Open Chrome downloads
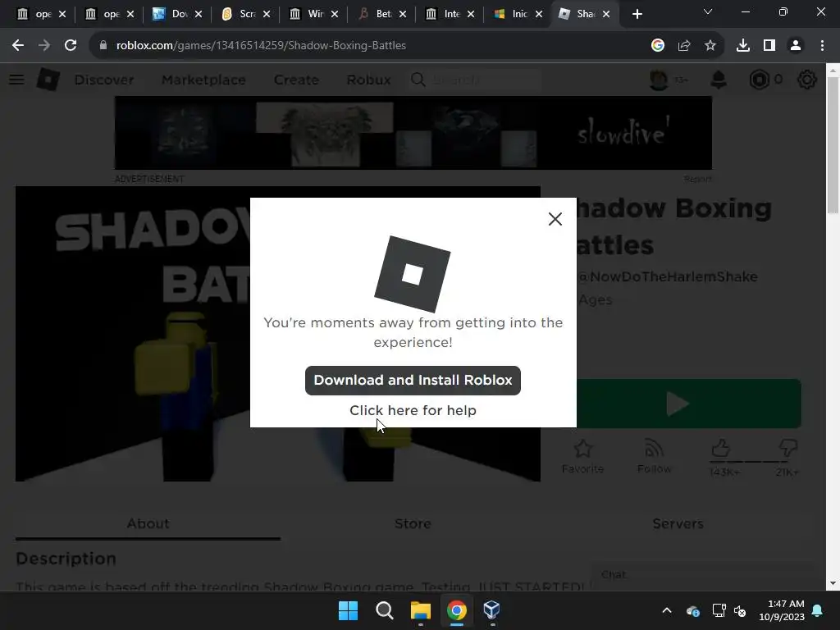 pos(743,46)
